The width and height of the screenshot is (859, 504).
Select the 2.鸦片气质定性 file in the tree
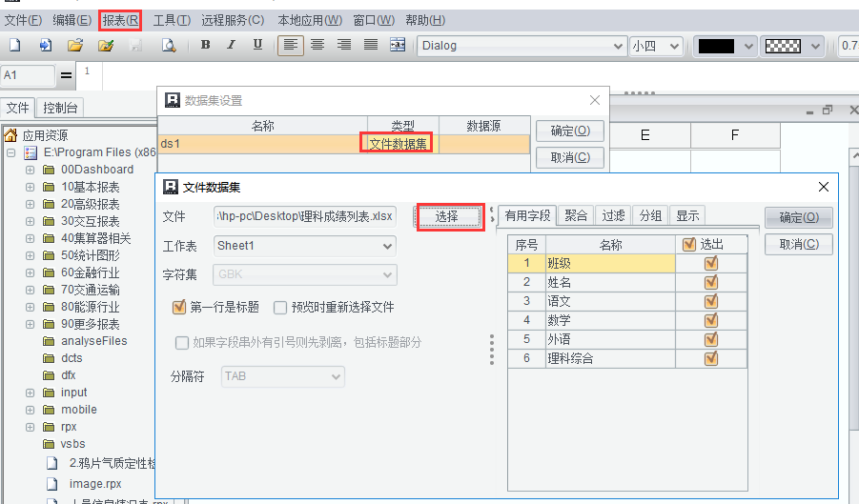click(x=112, y=463)
